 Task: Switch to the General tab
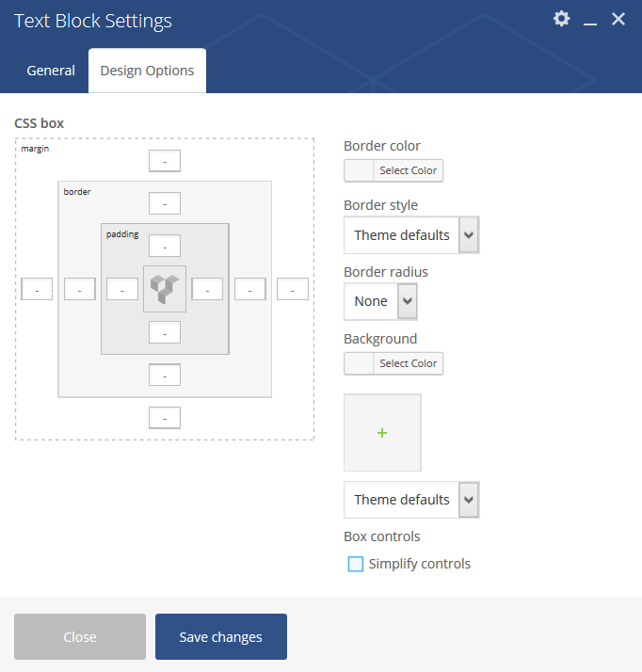pyautogui.click(x=51, y=71)
